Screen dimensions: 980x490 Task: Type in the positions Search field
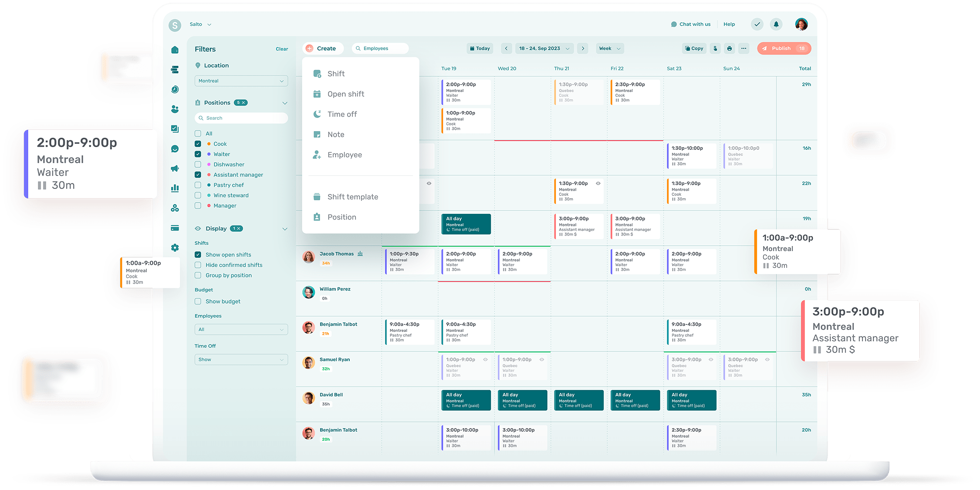pyautogui.click(x=241, y=118)
